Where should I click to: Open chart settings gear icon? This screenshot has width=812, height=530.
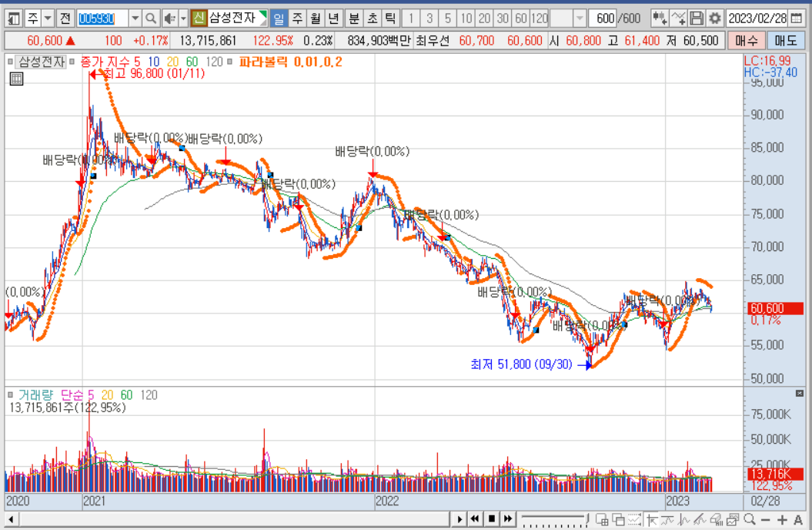(715, 18)
